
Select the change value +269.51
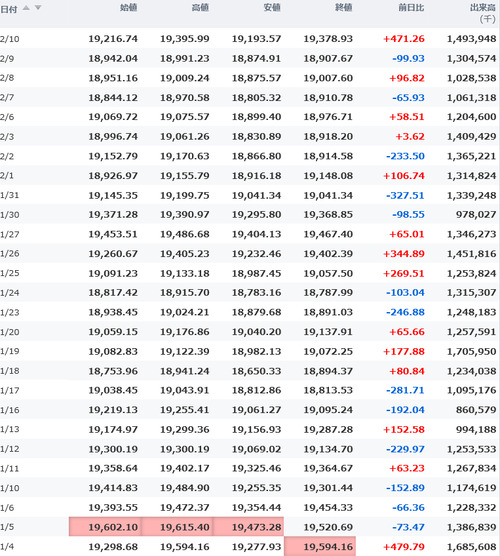click(404, 273)
